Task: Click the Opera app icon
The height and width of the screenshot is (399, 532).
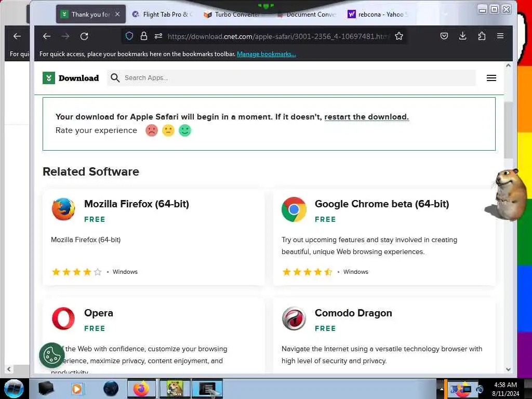Action: tap(63, 318)
